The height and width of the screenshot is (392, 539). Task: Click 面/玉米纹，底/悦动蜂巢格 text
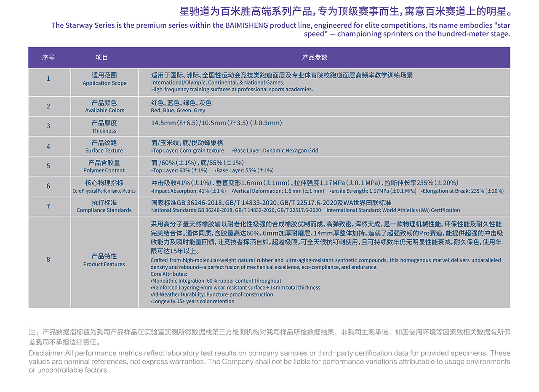click(187, 143)
